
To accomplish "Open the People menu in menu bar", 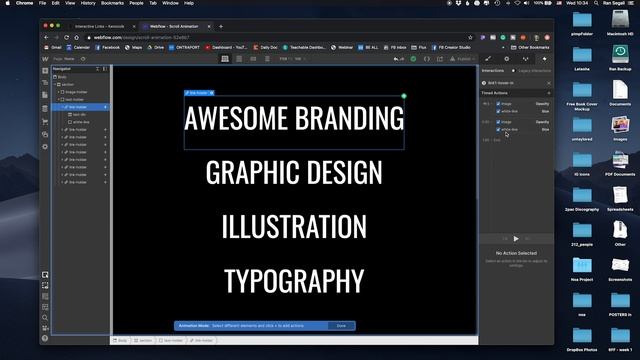I will point(136,3).
